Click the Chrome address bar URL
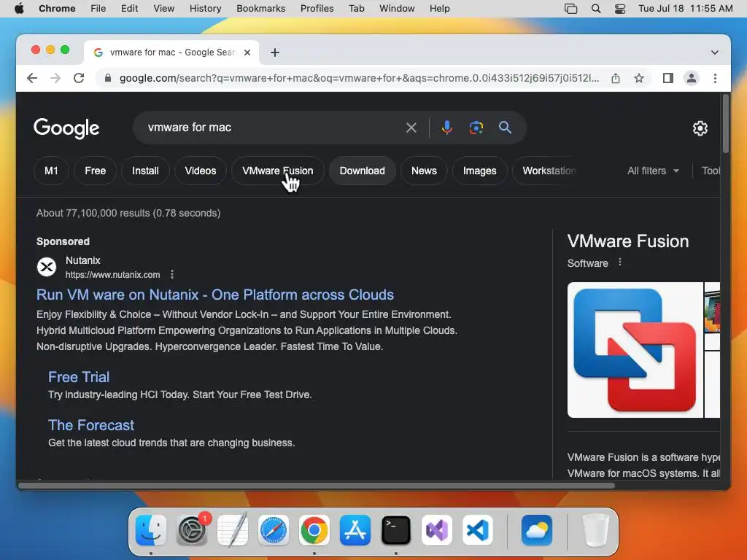 [x=359, y=78]
